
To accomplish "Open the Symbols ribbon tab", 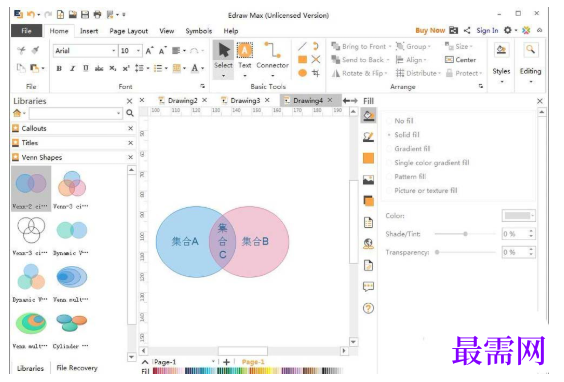I will [199, 31].
